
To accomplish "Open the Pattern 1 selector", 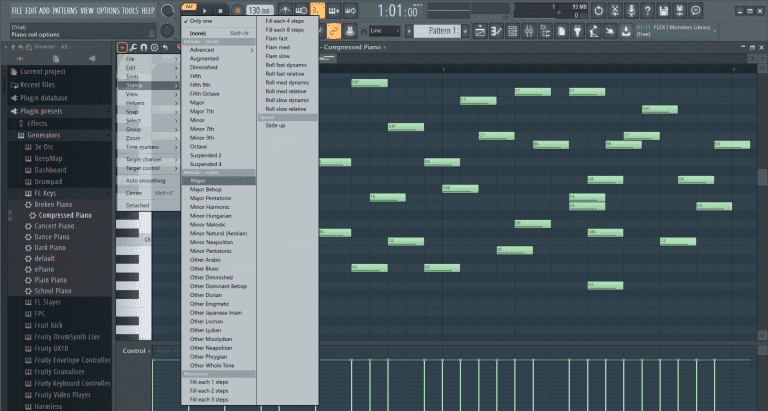I will point(437,31).
